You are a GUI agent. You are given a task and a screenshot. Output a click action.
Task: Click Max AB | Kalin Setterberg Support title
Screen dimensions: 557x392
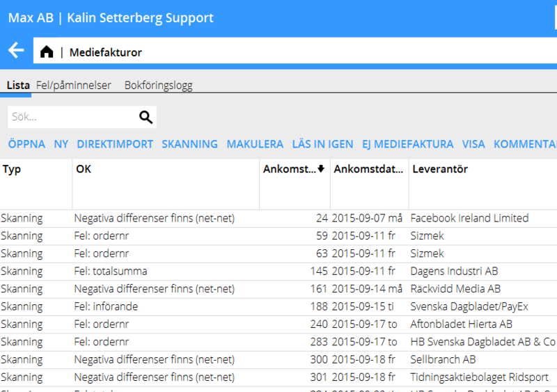111,18
